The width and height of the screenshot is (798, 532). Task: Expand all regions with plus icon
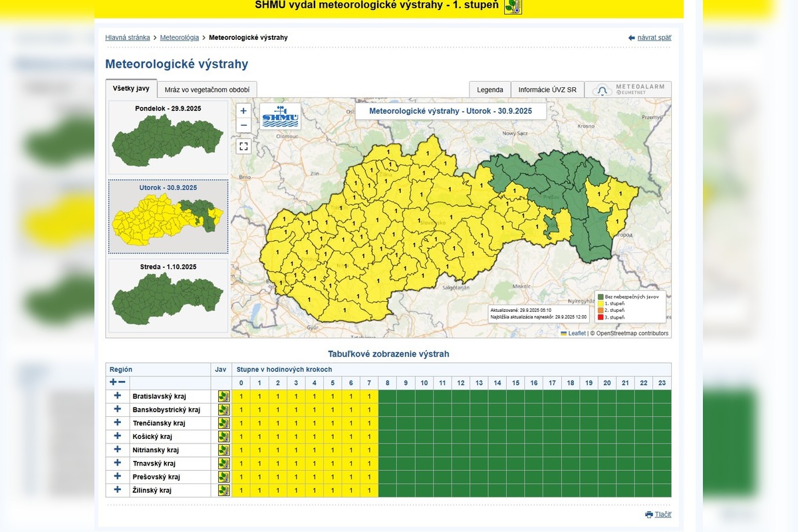pyautogui.click(x=113, y=382)
